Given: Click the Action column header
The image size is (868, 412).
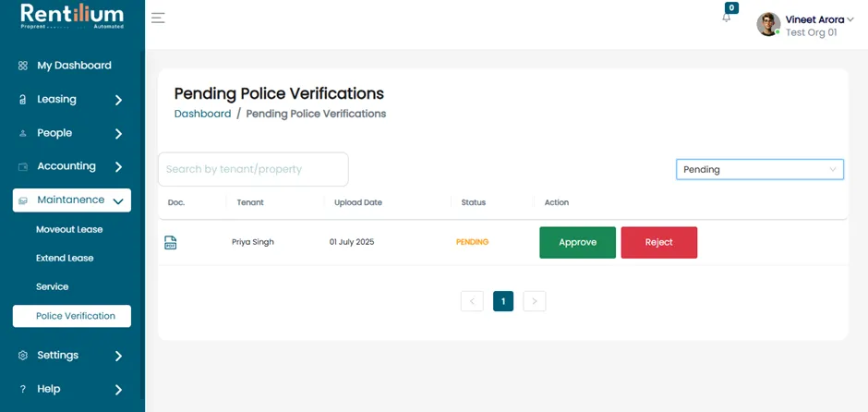Looking at the screenshot, I should pos(556,202).
